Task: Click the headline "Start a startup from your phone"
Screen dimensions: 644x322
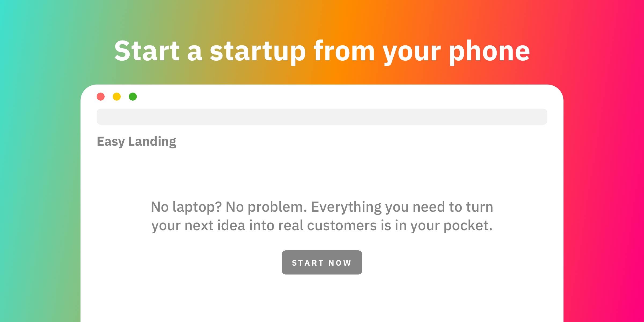Action: [322, 51]
